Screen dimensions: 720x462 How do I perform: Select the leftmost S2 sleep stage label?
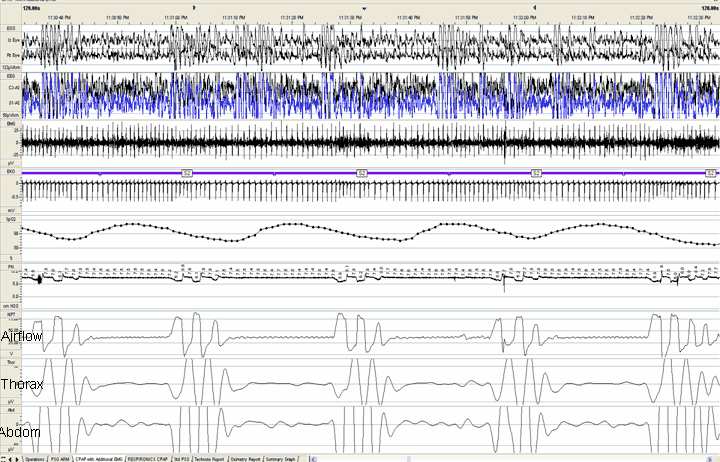(x=186, y=173)
